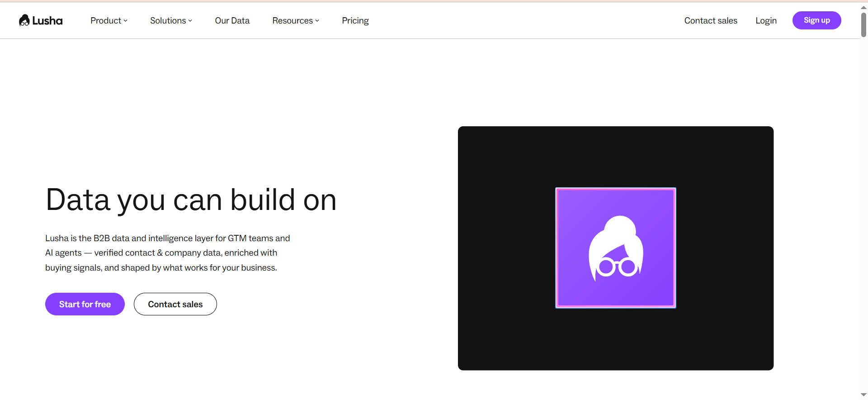This screenshot has width=868, height=400.
Task: Go to Our Data page
Action: tap(232, 20)
